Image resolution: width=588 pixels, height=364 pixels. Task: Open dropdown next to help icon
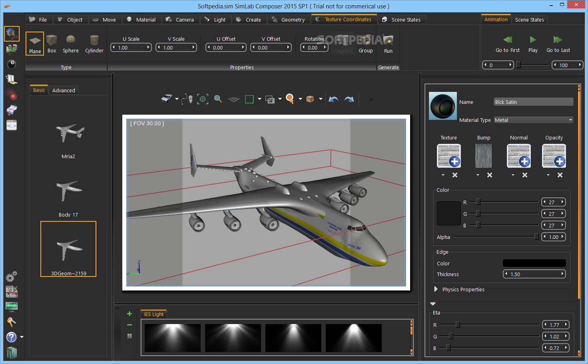[22, 337]
